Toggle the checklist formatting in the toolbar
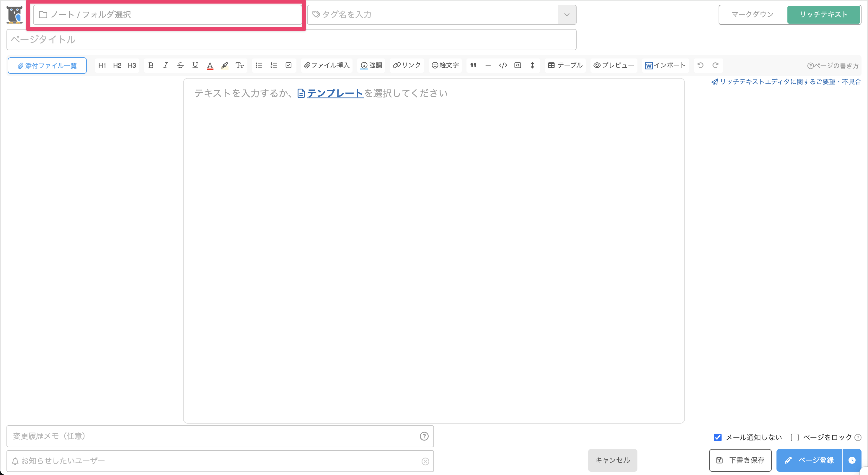Screen dimensions: 868x475 288,65
